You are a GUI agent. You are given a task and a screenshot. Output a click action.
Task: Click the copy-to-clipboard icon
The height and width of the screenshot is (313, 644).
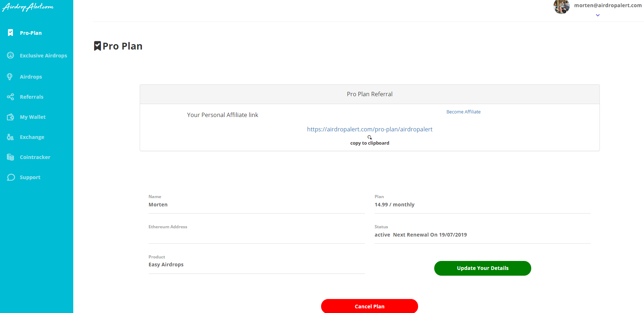click(x=370, y=137)
